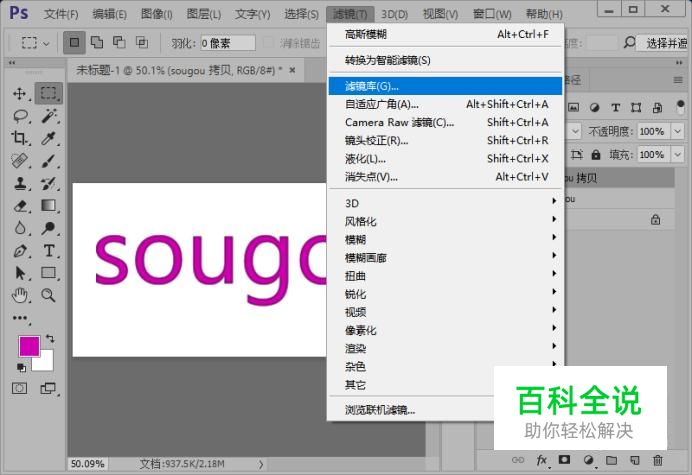Click the Lock all layer icon

[x=596, y=155]
